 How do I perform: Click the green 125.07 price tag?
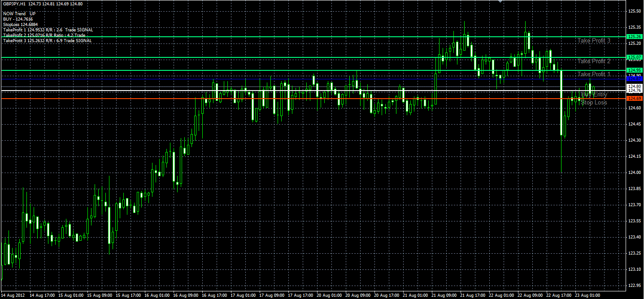pos(635,57)
